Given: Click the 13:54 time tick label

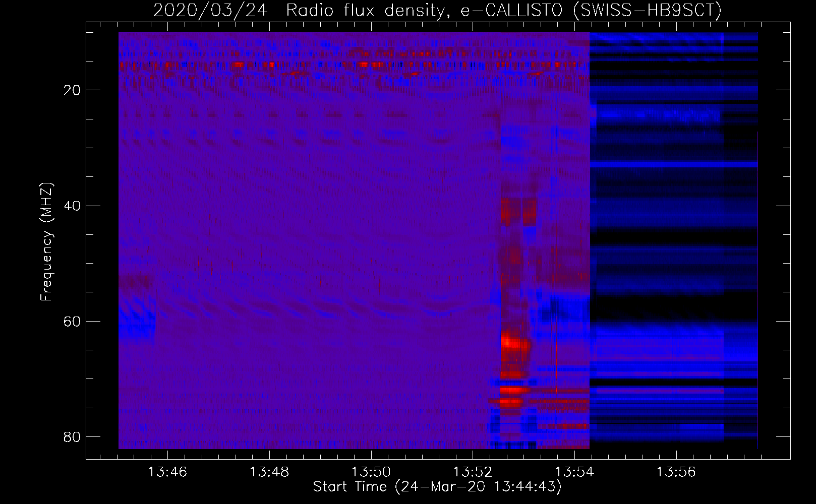Looking at the screenshot, I should pos(575,472).
